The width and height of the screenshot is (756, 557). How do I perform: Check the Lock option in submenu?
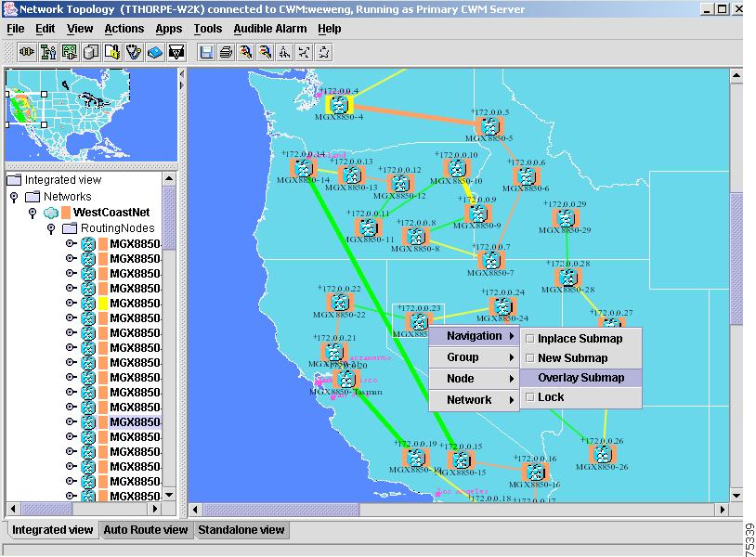pos(581,397)
